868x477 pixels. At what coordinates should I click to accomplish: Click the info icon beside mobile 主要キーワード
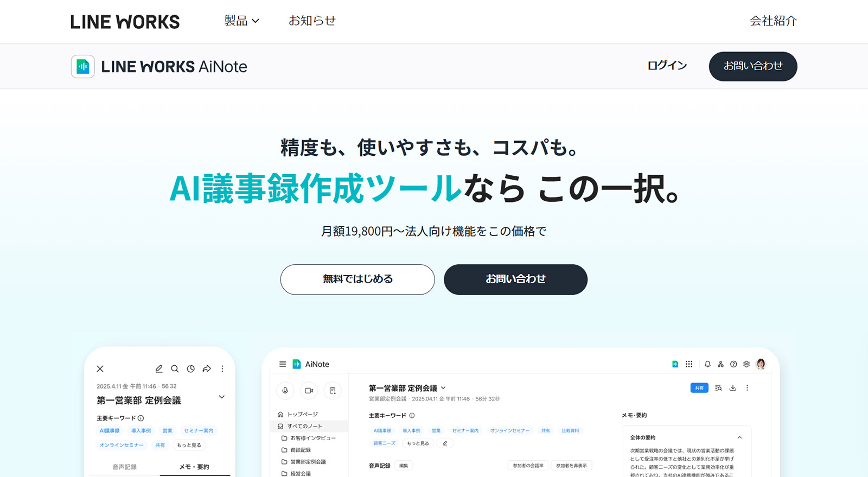pyautogui.click(x=141, y=418)
